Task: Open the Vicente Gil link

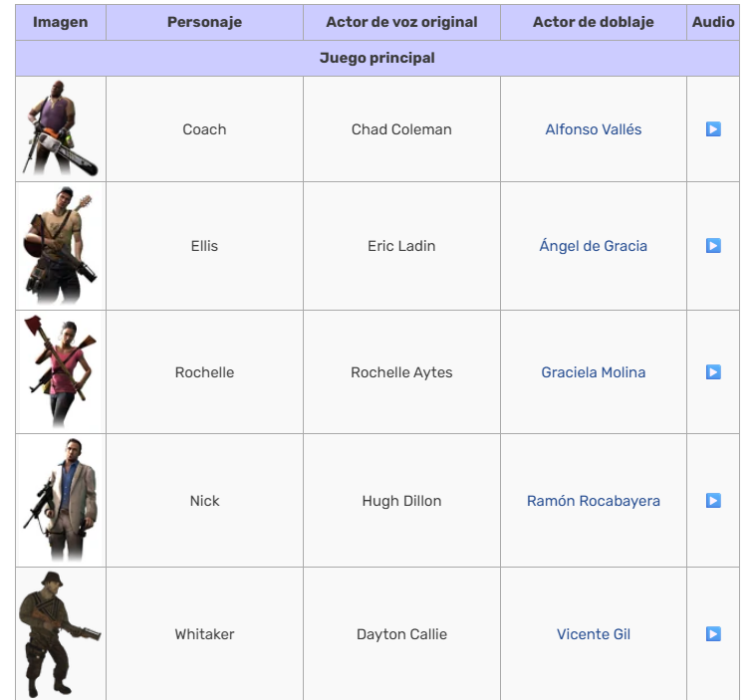Action: [x=594, y=634]
